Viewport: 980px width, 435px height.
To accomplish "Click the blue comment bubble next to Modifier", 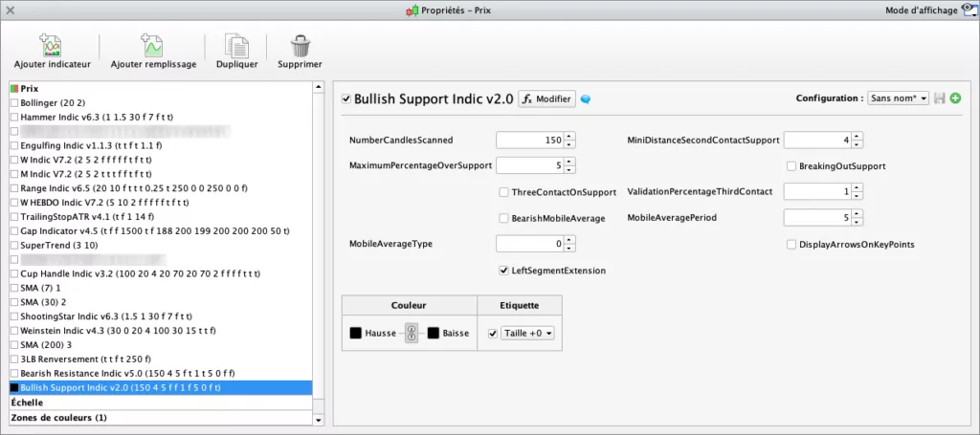I will tap(586, 98).
